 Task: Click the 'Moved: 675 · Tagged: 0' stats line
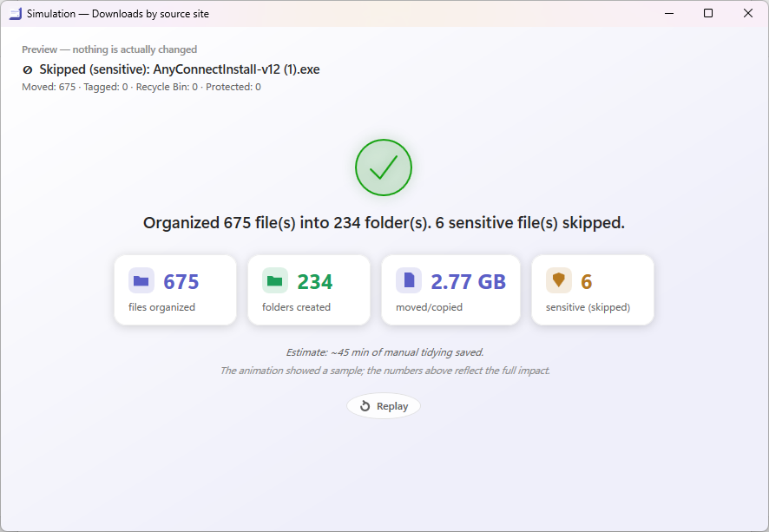[x=141, y=87]
